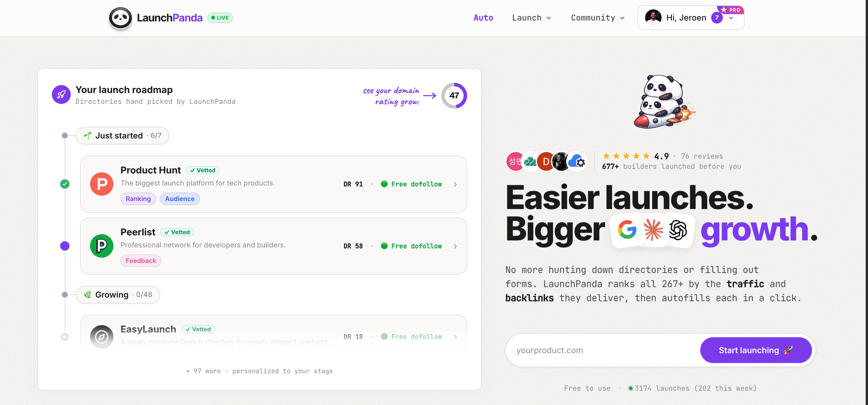Collapse the Just started 6/7 section
Image resolution: width=868 pixels, height=405 pixels.
tap(122, 136)
